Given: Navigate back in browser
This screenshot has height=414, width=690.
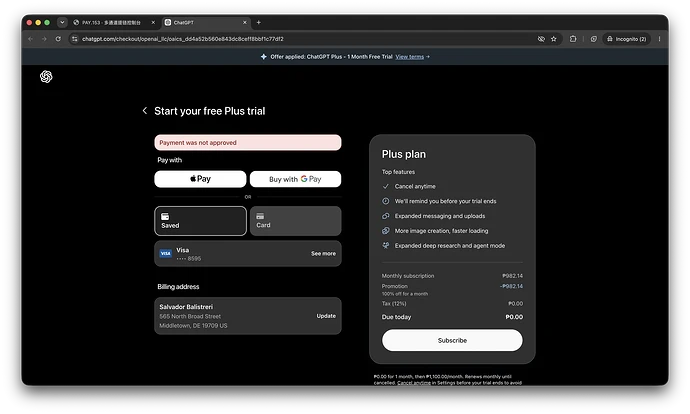Looking at the screenshot, I should pos(30,39).
